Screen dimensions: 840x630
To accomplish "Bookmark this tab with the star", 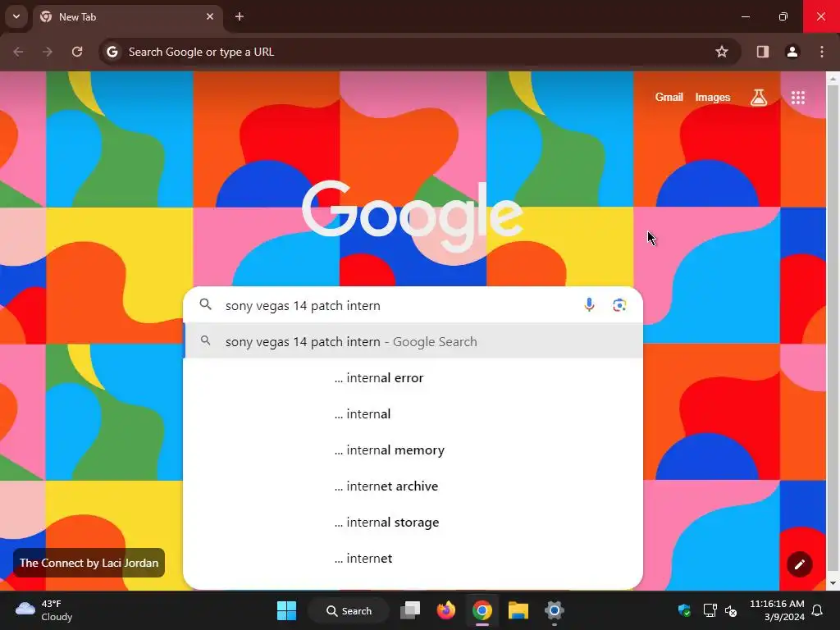I will [x=722, y=52].
